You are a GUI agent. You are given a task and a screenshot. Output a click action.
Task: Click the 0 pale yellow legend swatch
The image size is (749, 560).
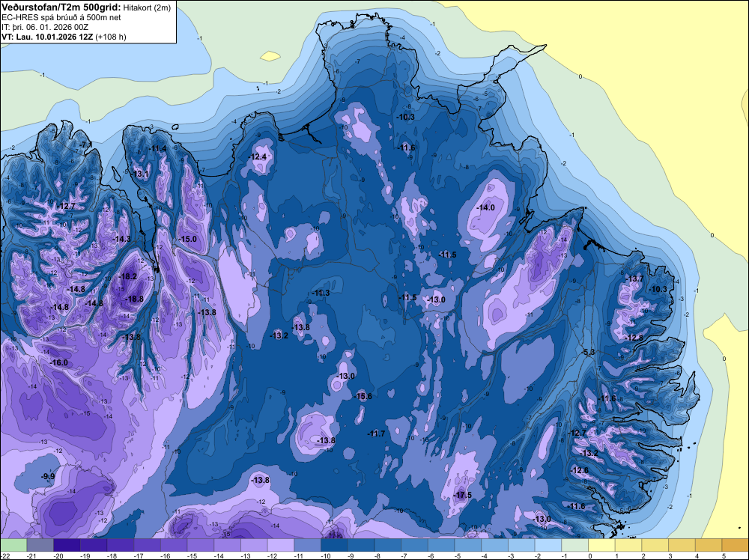tap(602, 545)
